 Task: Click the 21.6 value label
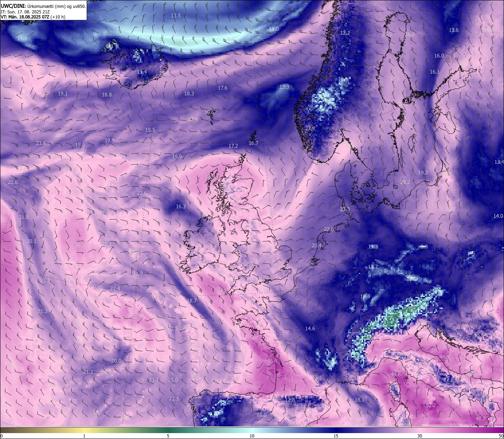pos(41,143)
